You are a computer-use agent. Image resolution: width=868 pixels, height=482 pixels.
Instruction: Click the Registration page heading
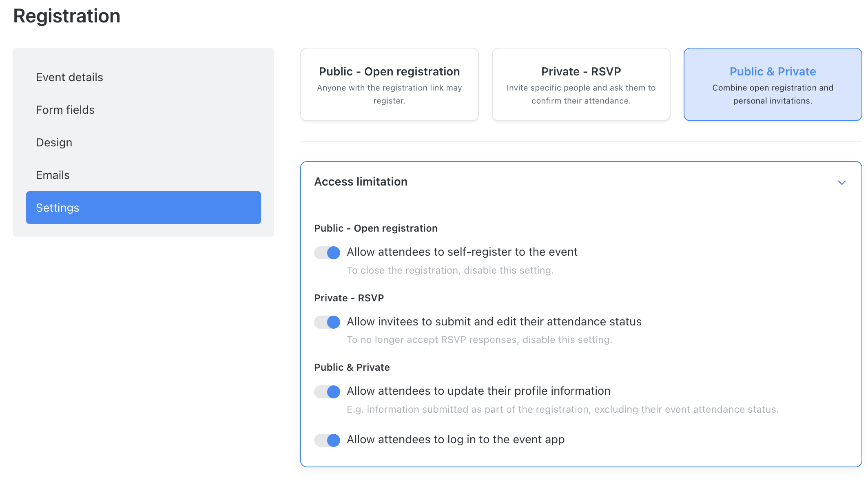pos(66,16)
